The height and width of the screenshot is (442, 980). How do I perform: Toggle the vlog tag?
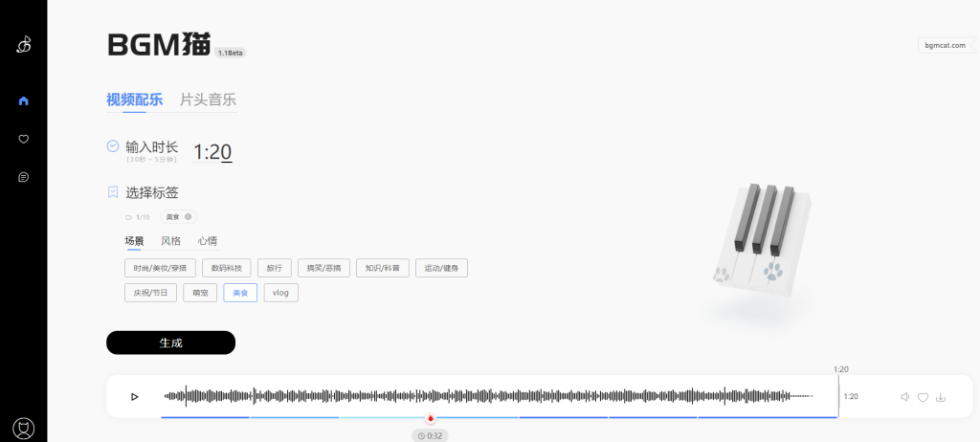280,293
